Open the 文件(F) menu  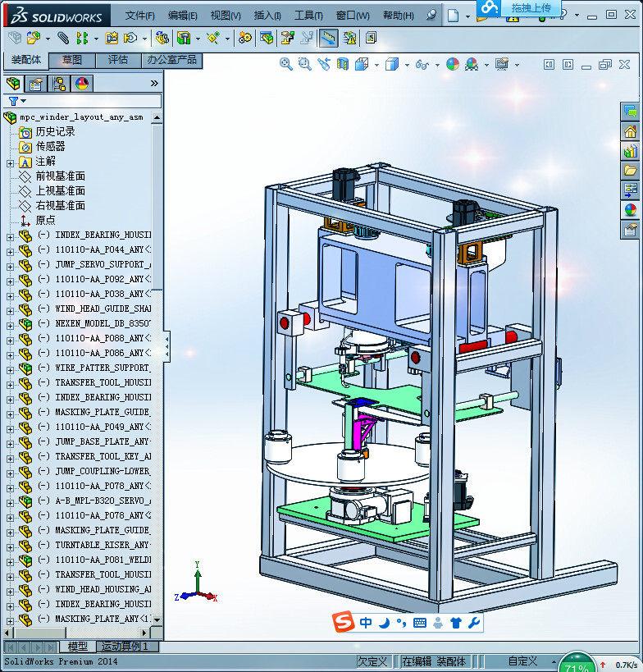pos(139,16)
